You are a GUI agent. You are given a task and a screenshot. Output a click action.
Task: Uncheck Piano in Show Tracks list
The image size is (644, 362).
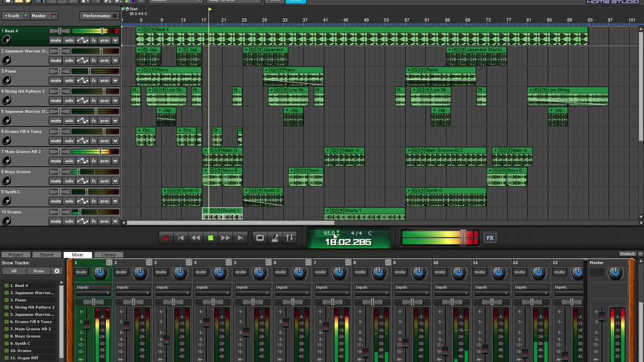[x=7, y=300]
